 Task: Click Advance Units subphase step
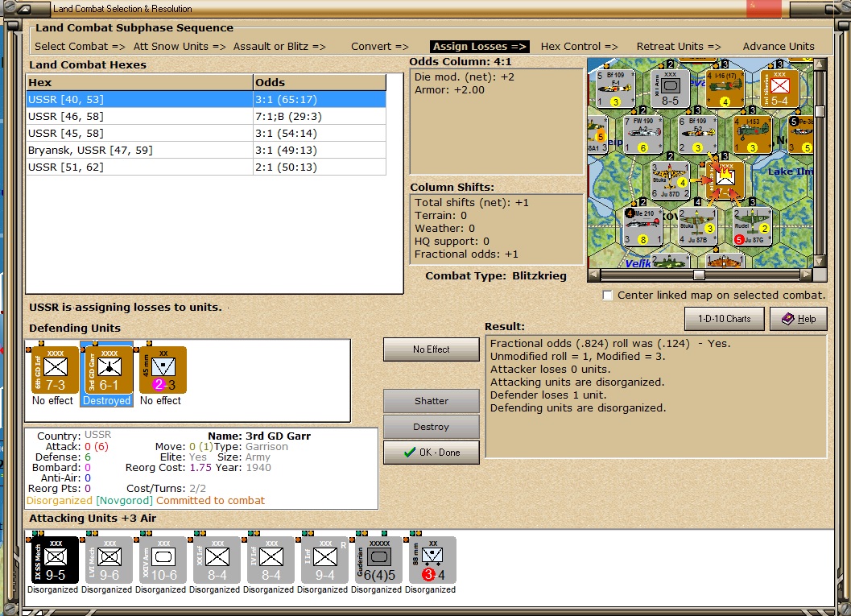click(779, 47)
